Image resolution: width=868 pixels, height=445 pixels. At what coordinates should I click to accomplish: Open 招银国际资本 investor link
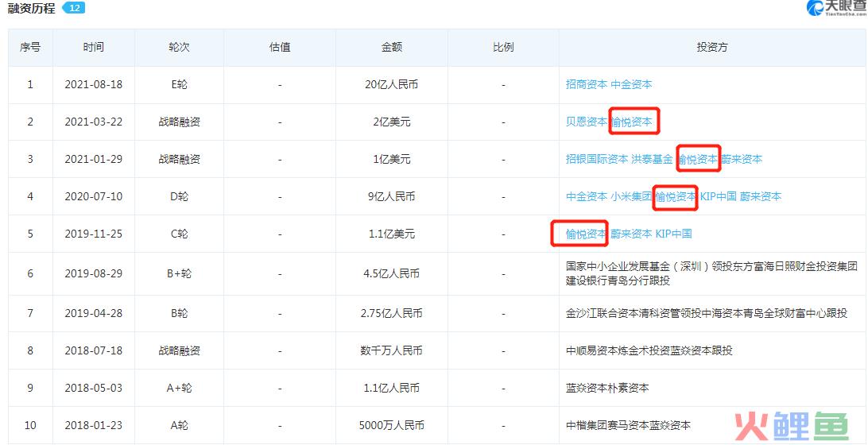[x=597, y=160]
